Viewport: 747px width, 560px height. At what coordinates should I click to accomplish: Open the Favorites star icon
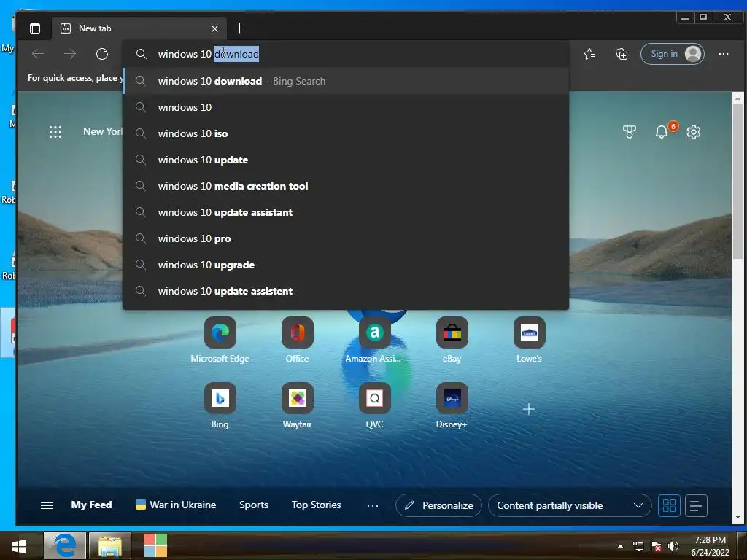[589, 54]
